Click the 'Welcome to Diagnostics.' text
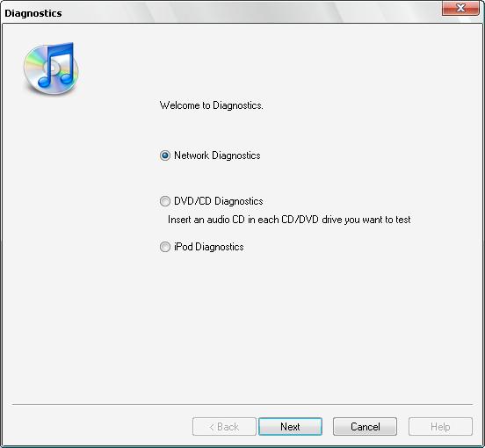Viewport: 485px width, 448px height. [211, 105]
